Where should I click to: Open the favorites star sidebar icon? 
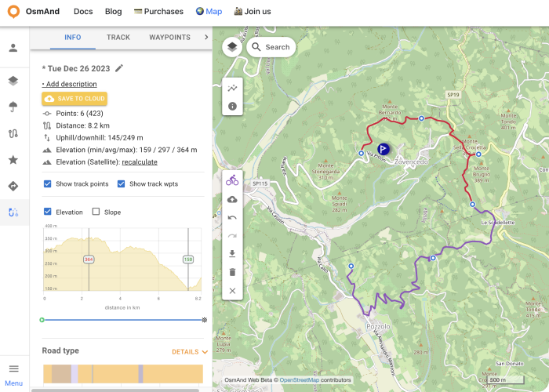click(x=13, y=160)
